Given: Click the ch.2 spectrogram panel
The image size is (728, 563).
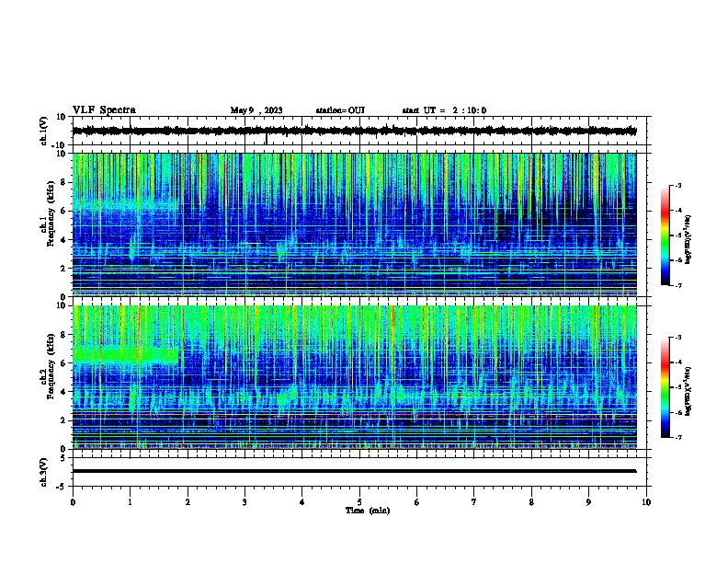Looking at the screenshot, I should click(354, 377).
